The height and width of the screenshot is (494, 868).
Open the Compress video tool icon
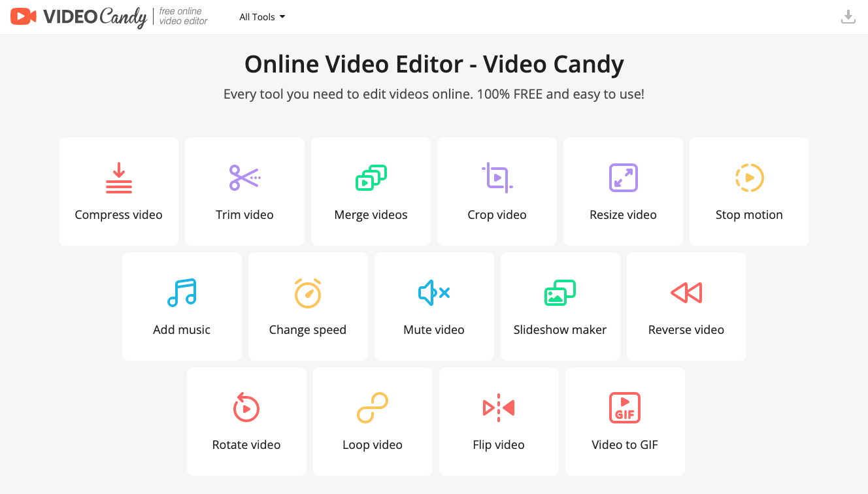[119, 178]
